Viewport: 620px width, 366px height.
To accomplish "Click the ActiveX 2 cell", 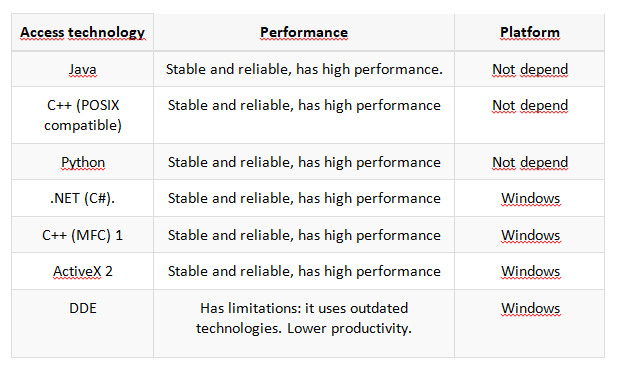I will coord(83,271).
